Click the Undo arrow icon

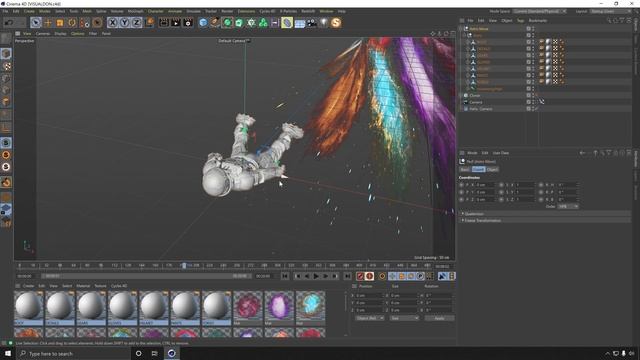click(9, 22)
